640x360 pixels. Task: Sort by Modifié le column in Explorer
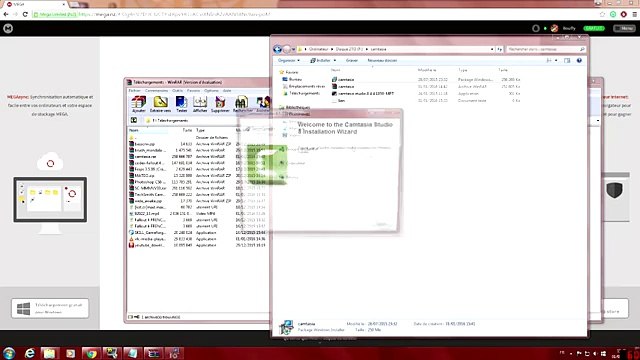pos(427,70)
